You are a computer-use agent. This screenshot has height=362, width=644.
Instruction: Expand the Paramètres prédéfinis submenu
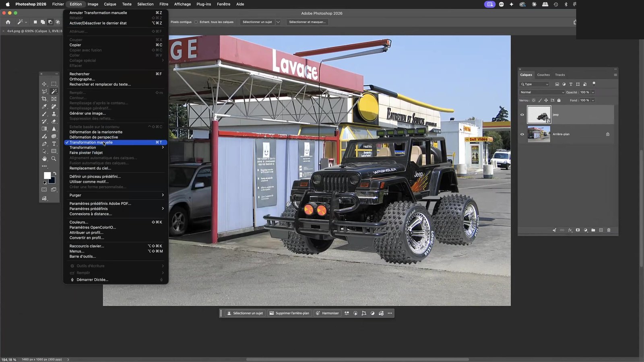[x=116, y=209]
